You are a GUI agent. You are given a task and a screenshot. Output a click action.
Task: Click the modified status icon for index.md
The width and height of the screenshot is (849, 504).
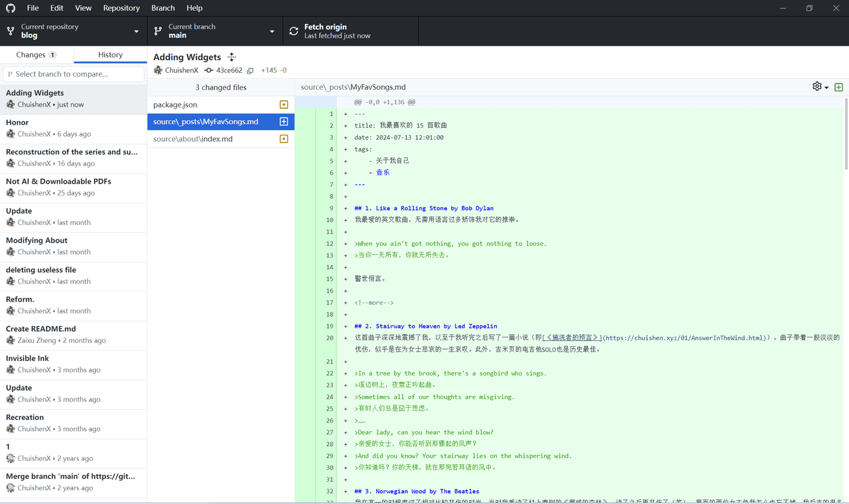click(284, 139)
